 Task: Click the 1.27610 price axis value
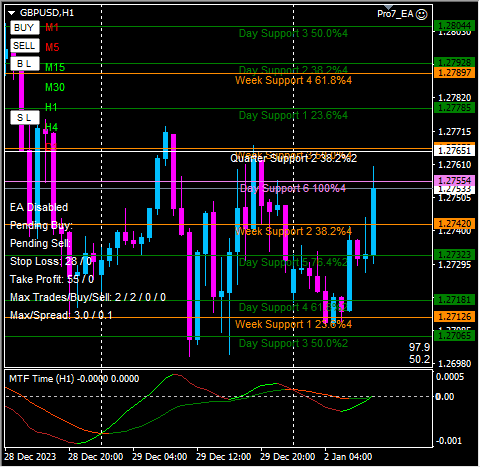pyautogui.click(x=455, y=165)
